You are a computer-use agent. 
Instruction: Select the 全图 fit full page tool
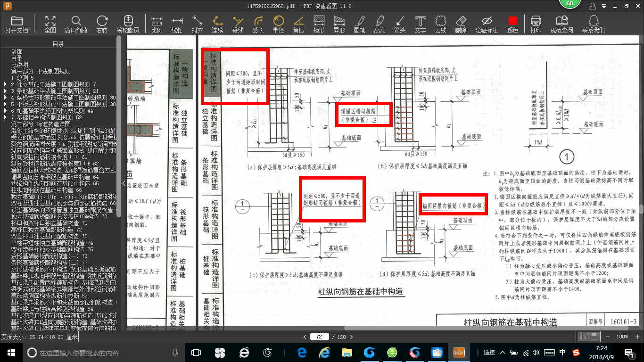pyautogui.click(x=50, y=24)
